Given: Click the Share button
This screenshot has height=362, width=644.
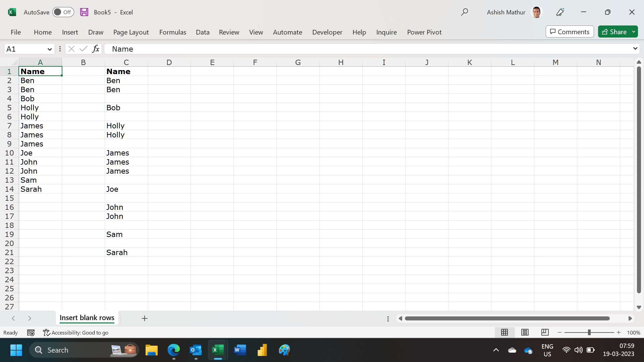Looking at the screenshot, I should 614,32.
